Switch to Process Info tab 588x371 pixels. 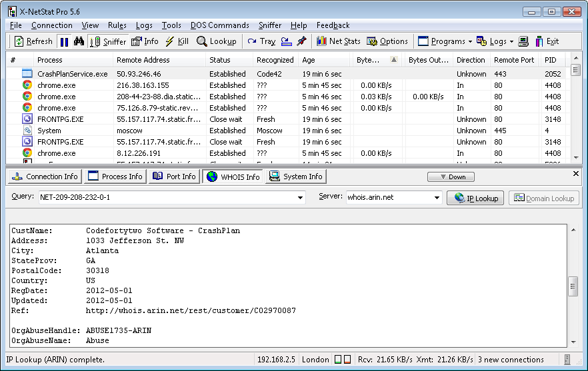click(x=115, y=177)
